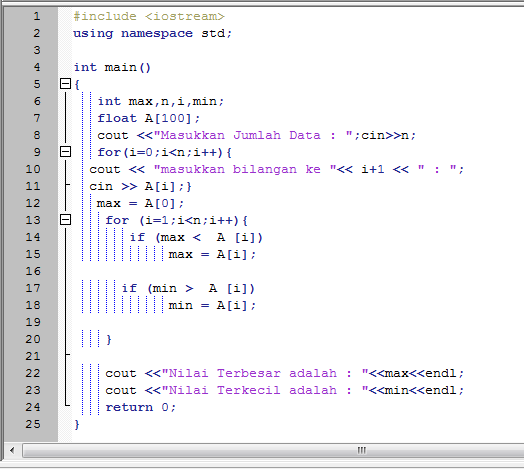This screenshot has height=469, width=524.
Task: Click the horizontal scrollbar thumb
Action: click(273, 450)
